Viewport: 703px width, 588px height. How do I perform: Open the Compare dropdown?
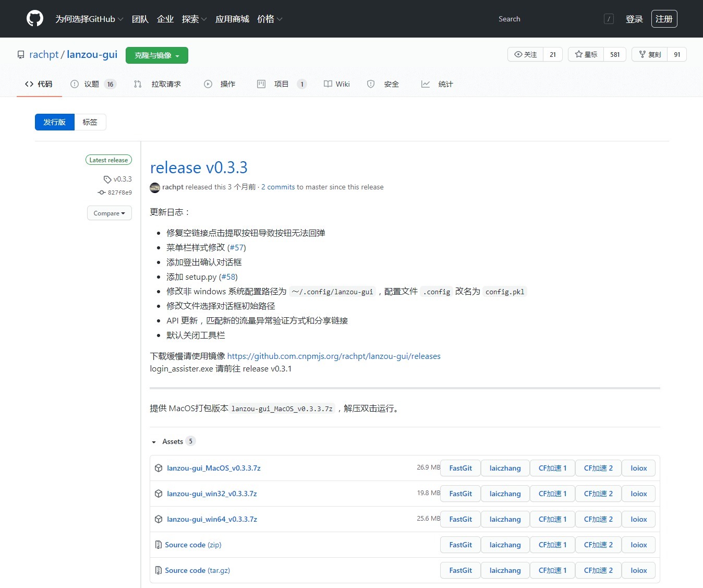109,213
